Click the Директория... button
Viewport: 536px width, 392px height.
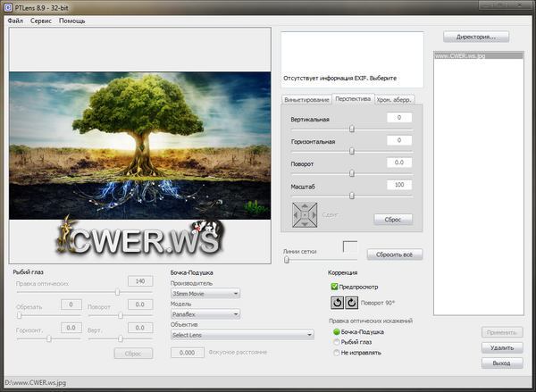click(x=476, y=37)
